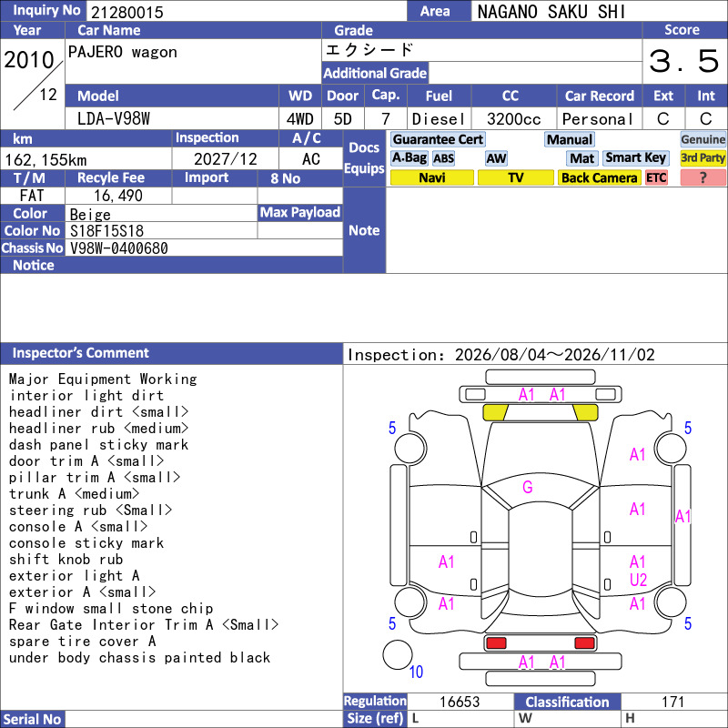This screenshot has height=728, width=728.
Task: Click the A-Bag equipment badge
Action: point(409,157)
